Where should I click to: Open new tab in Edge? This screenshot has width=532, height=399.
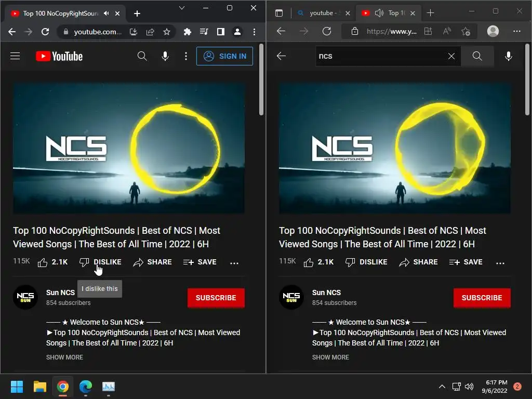[430, 13]
